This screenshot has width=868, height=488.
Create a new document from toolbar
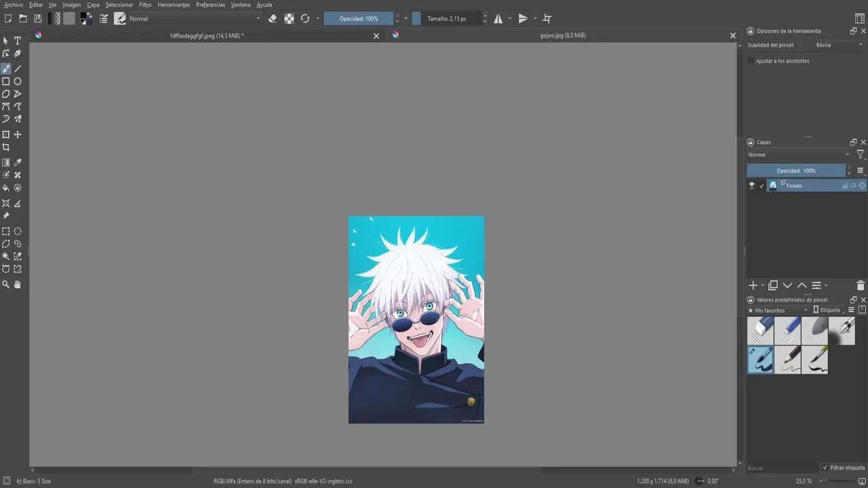pyautogui.click(x=8, y=19)
